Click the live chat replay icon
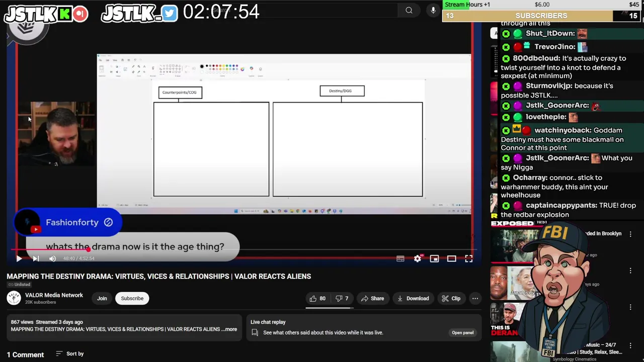The image size is (644, 362). click(x=255, y=333)
